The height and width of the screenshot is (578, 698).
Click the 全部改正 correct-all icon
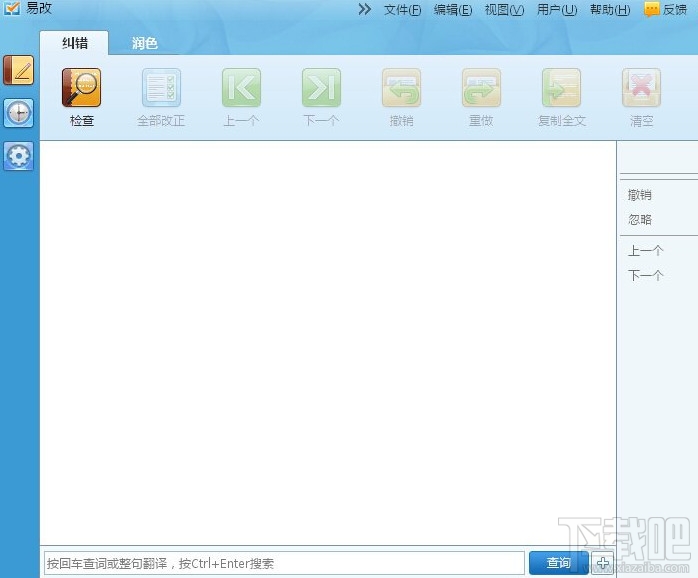(161, 88)
